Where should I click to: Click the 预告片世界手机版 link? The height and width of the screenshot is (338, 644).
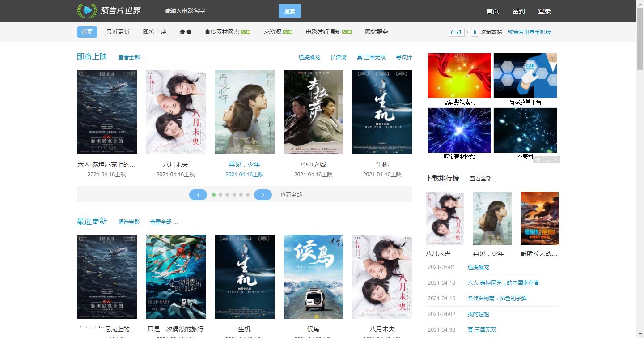(529, 32)
